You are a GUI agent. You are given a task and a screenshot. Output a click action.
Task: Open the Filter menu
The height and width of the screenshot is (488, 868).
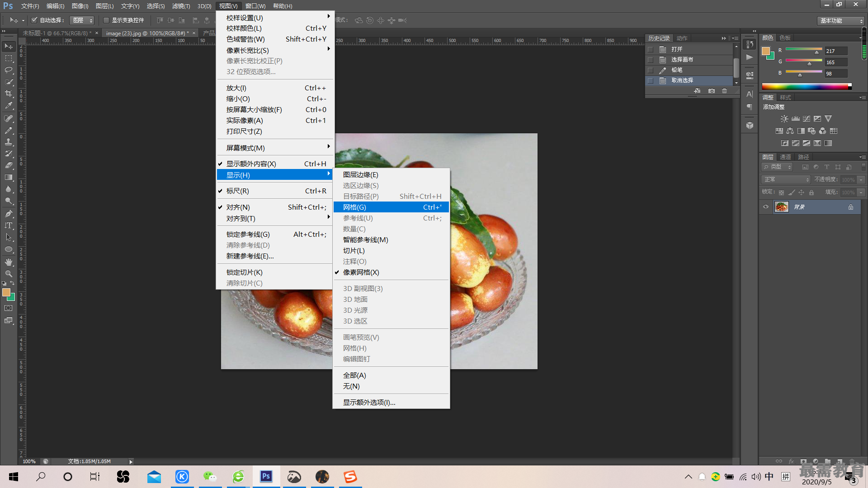tap(181, 6)
